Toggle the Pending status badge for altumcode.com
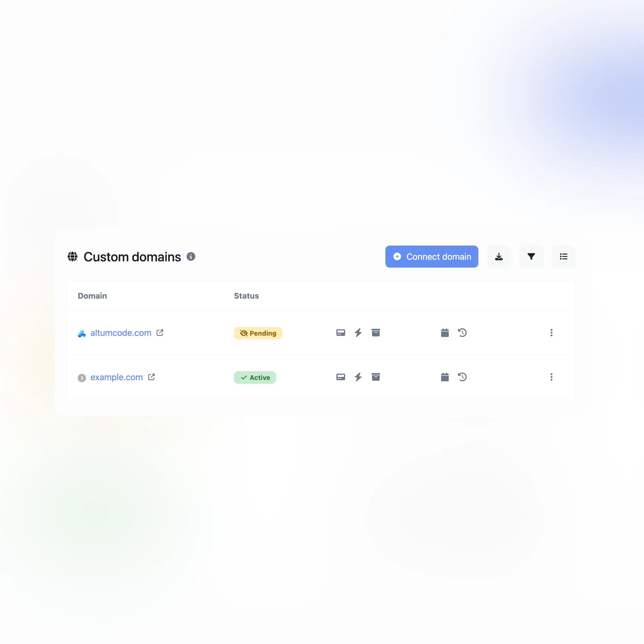 coord(258,333)
